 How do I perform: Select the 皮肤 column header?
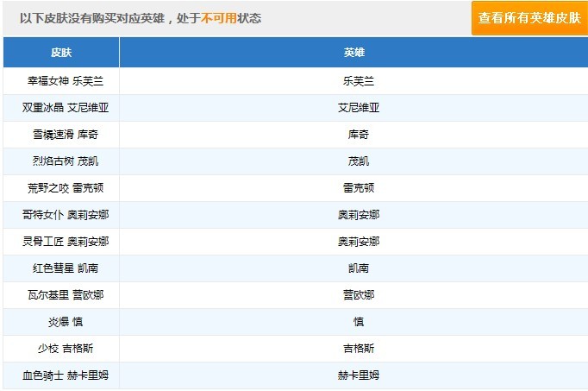pyautogui.click(x=61, y=53)
